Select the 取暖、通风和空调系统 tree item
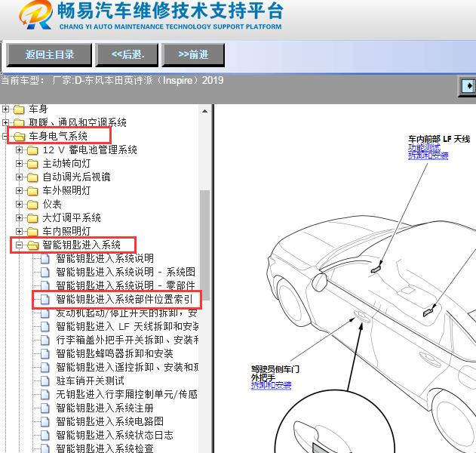The height and width of the screenshot is (453, 476). [x=78, y=122]
